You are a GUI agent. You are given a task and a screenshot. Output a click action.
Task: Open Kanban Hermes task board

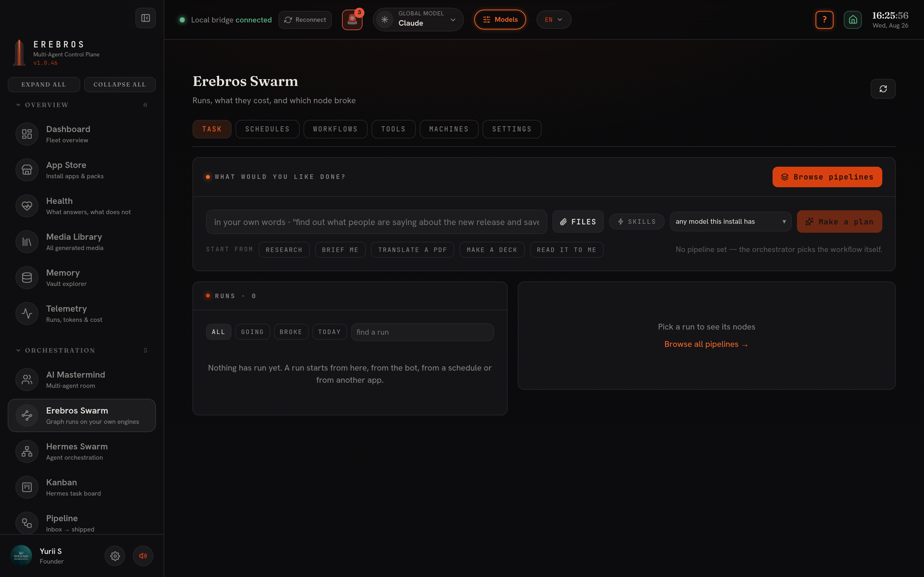(82, 487)
